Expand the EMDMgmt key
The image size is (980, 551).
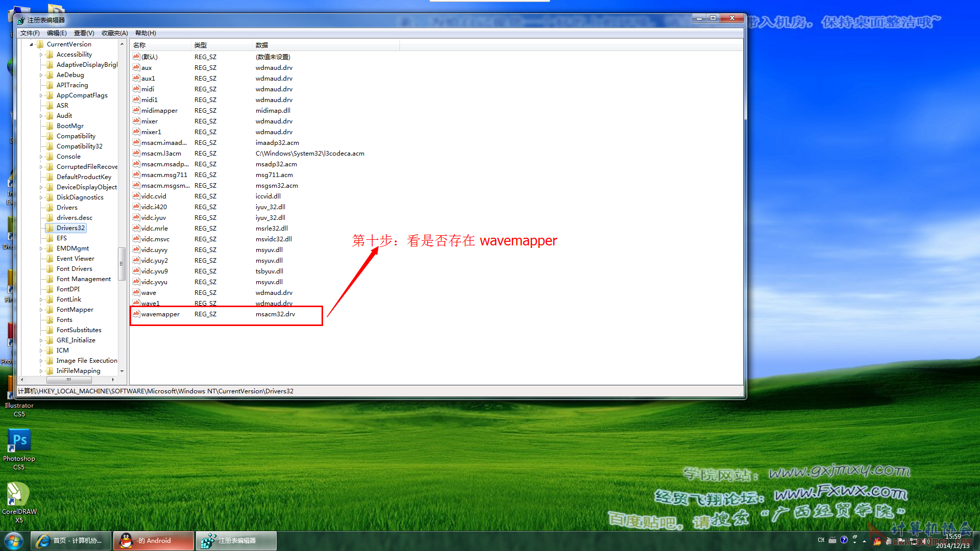(x=41, y=248)
